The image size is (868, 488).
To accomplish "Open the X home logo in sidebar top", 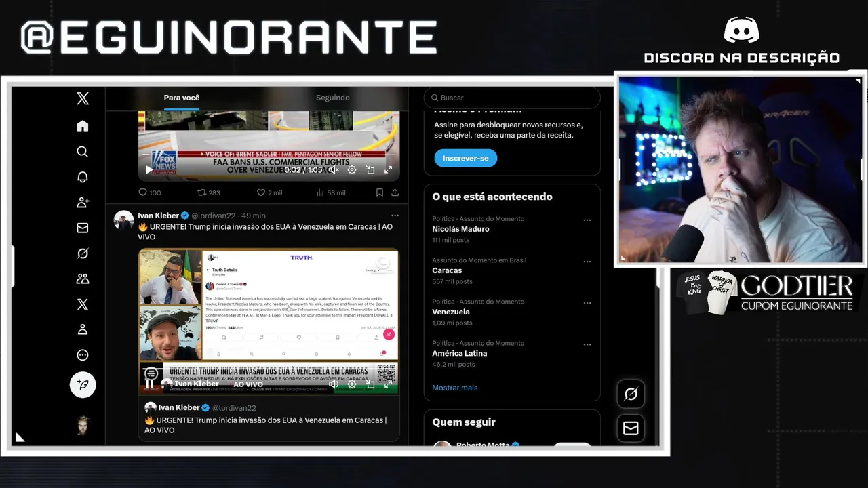I will [83, 98].
